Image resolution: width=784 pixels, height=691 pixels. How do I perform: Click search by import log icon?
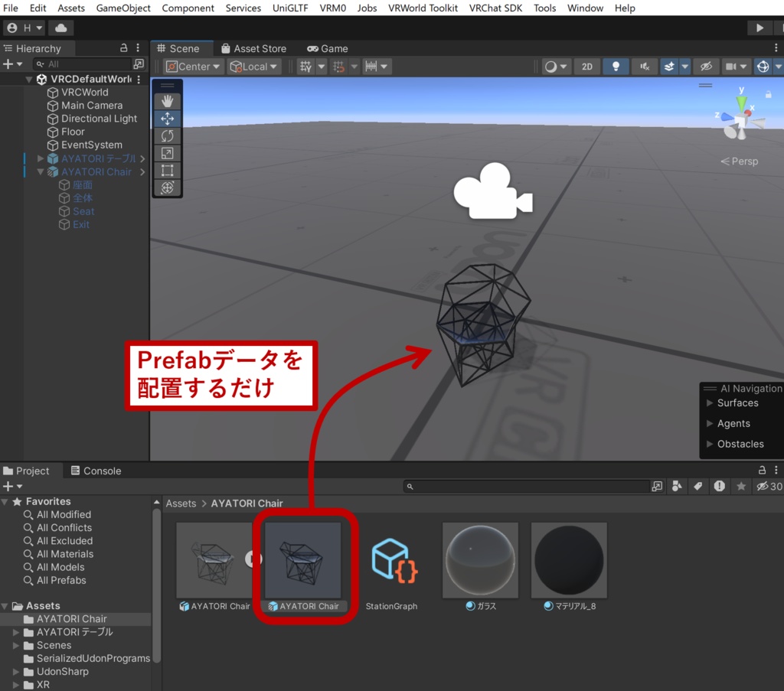[x=720, y=486]
